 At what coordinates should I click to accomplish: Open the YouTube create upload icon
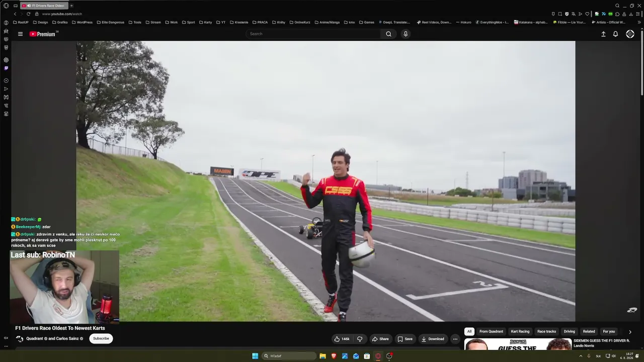603,34
